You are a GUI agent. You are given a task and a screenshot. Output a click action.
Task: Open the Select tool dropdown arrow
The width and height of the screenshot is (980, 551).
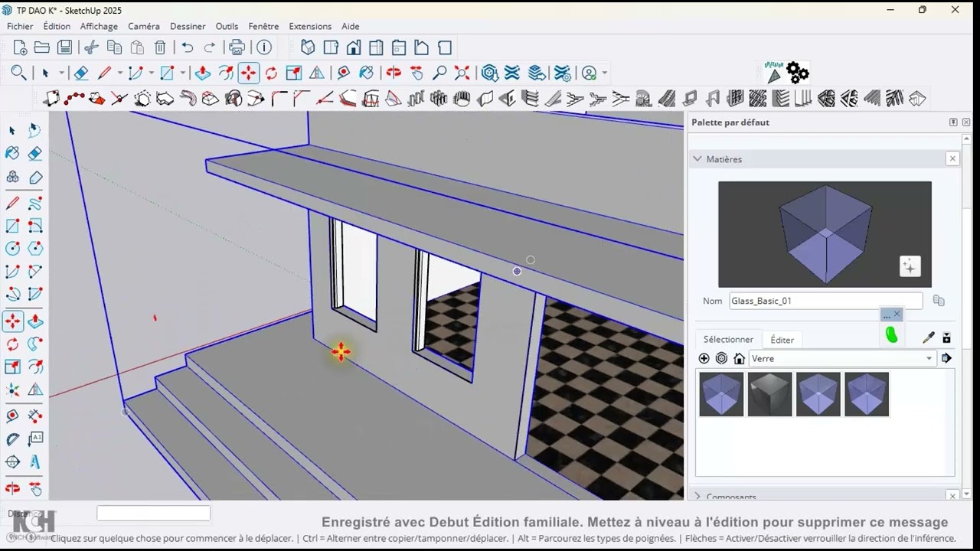click(x=61, y=73)
